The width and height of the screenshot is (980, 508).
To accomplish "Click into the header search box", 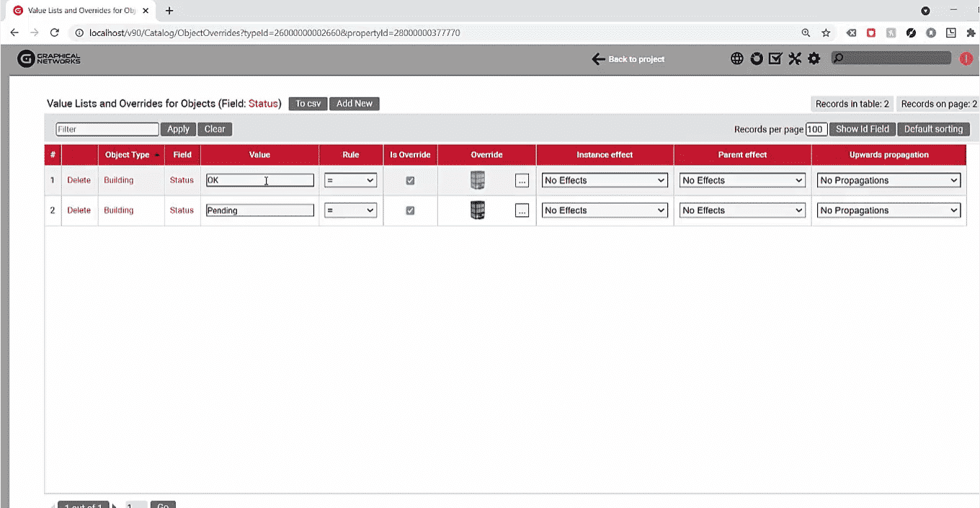I will (891, 58).
